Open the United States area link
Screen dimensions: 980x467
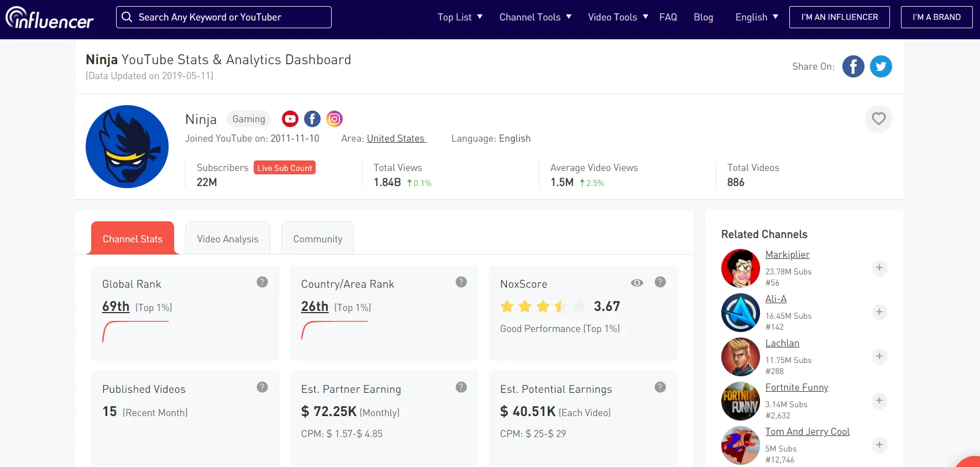pyautogui.click(x=396, y=138)
